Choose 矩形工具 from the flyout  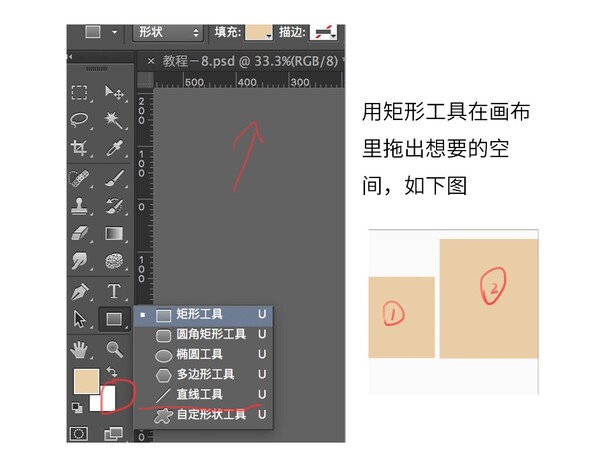203,315
